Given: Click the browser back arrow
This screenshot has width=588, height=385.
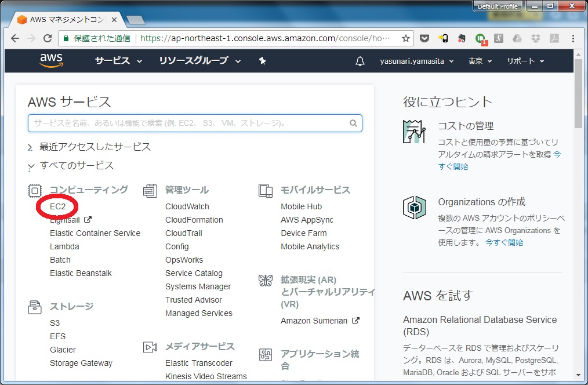Looking at the screenshot, I should [15, 38].
